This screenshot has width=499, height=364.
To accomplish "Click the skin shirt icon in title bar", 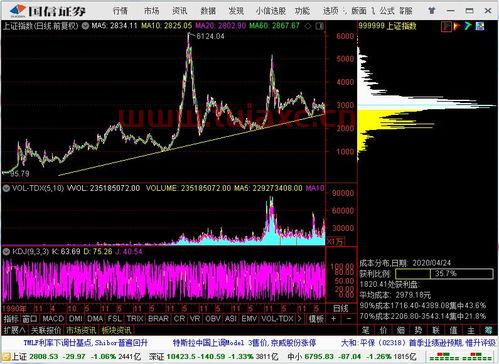I will 432,11.
